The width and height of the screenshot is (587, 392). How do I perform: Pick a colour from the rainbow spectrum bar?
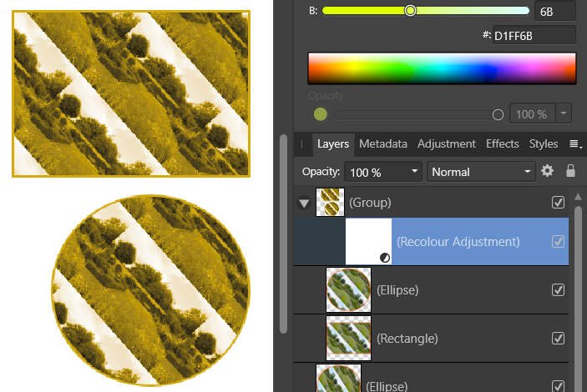pos(442,68)
